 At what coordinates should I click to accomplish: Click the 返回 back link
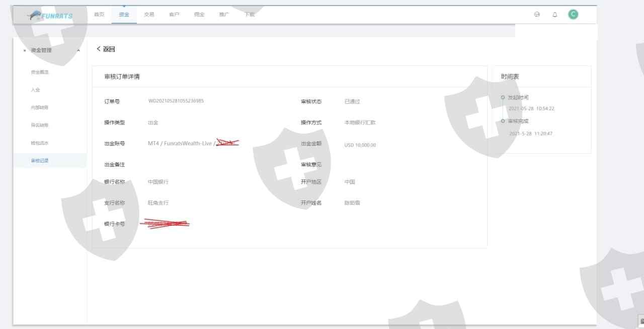point(106,49)
